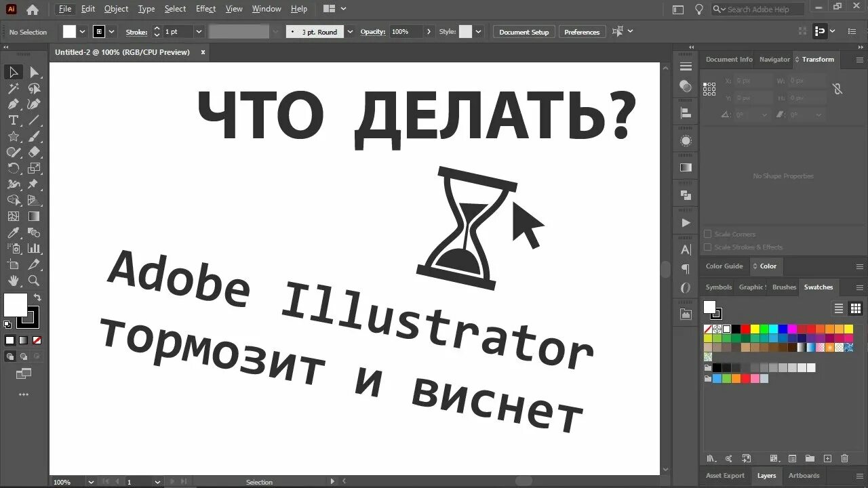
Task: Open the workspace arrange documents dropdown
Action: [x=335, y=9]
